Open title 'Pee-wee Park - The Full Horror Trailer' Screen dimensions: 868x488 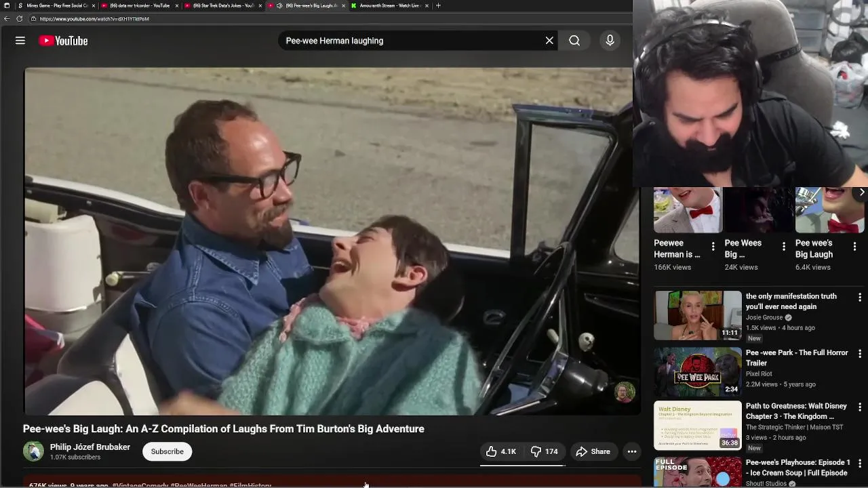pyautogui.click(x=797, y=358)
